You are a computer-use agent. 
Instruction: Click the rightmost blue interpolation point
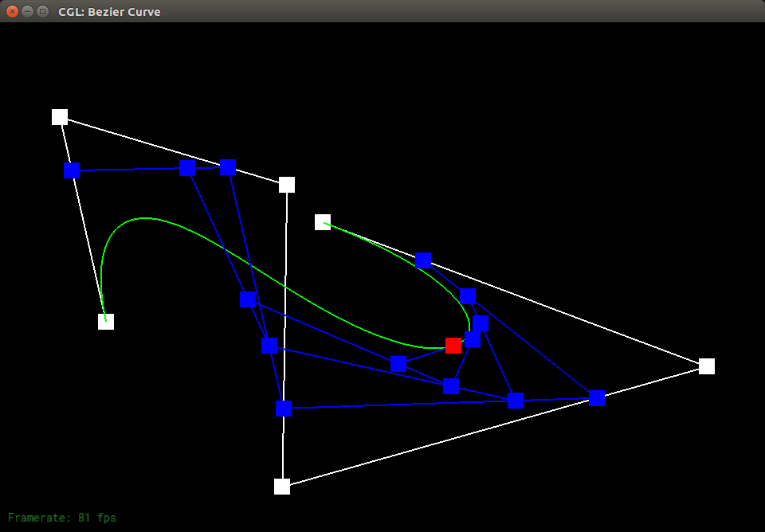point(597,398)
